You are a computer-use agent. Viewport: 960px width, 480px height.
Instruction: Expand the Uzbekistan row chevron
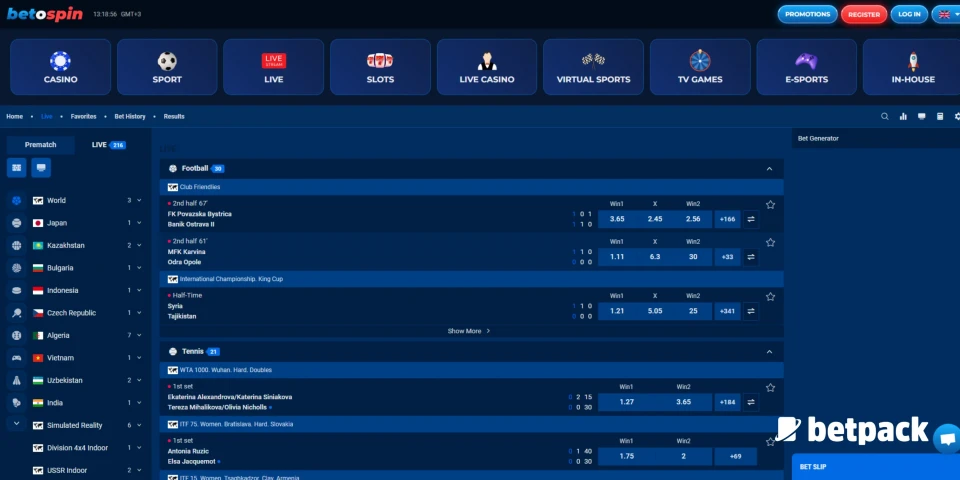pyautogui.click(x=140, y=380)
